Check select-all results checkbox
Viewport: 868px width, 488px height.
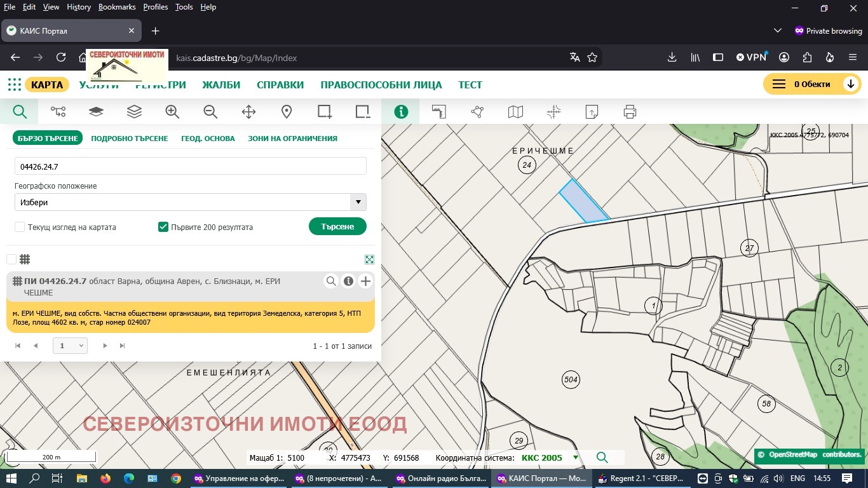(x=11, y=259)
